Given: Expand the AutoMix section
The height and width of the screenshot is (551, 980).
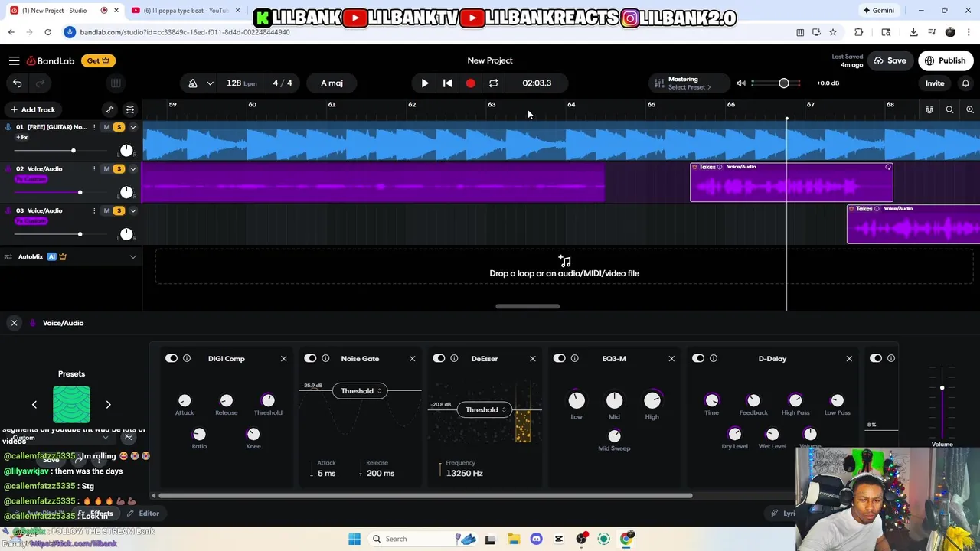Looking at the screenshot, I should pyautogui.click(x=133, y=256).
